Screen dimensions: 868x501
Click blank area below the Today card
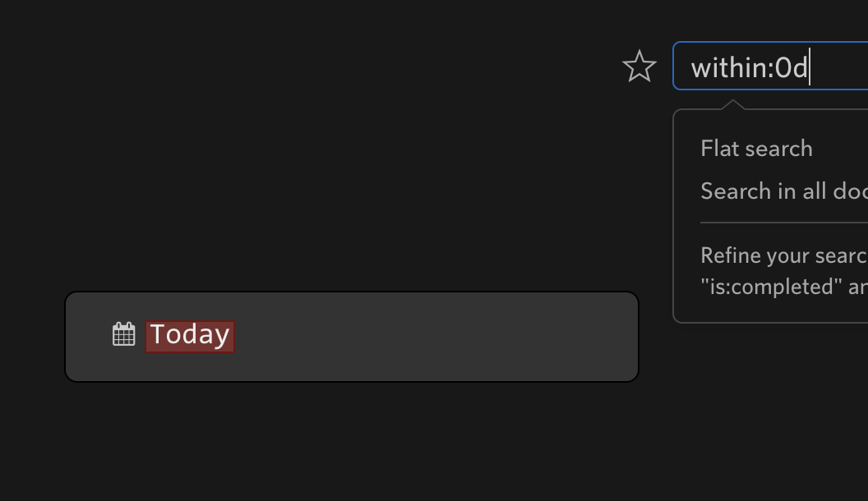click(x=352, y=443)
